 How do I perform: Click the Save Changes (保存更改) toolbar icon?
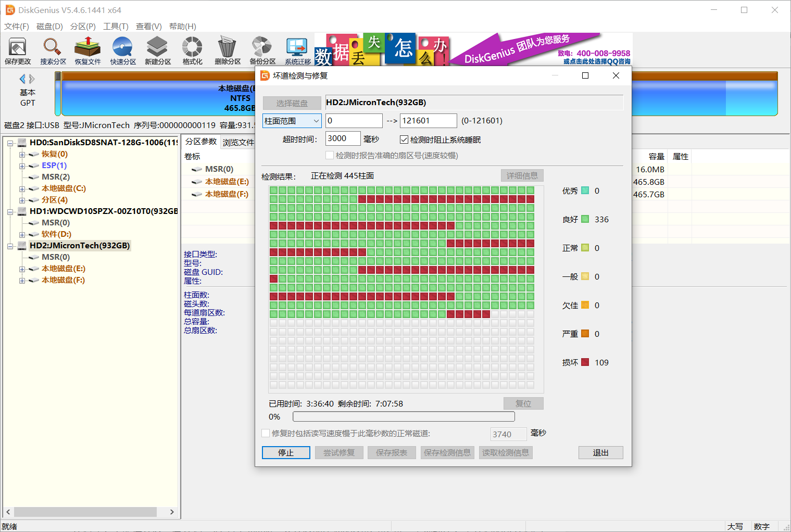coord(18,51)
